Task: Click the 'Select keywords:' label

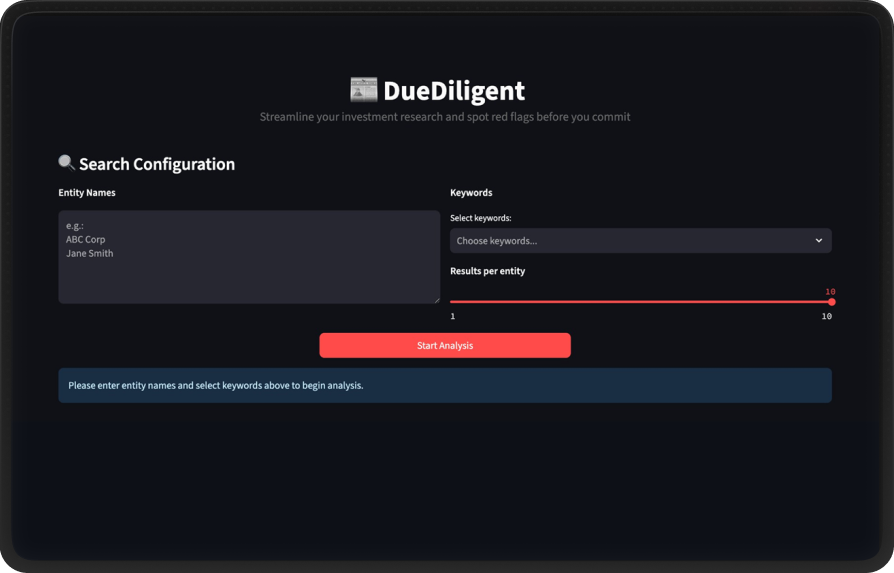Action: pos(481,218)
